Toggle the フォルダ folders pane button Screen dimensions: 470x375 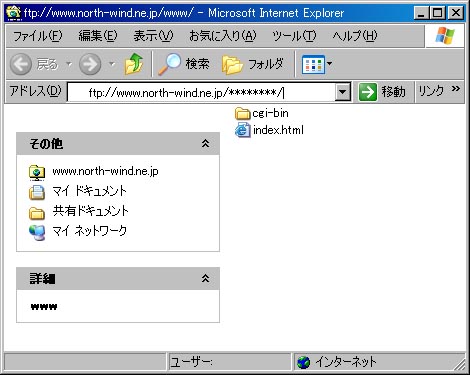(x=253, y=64)
